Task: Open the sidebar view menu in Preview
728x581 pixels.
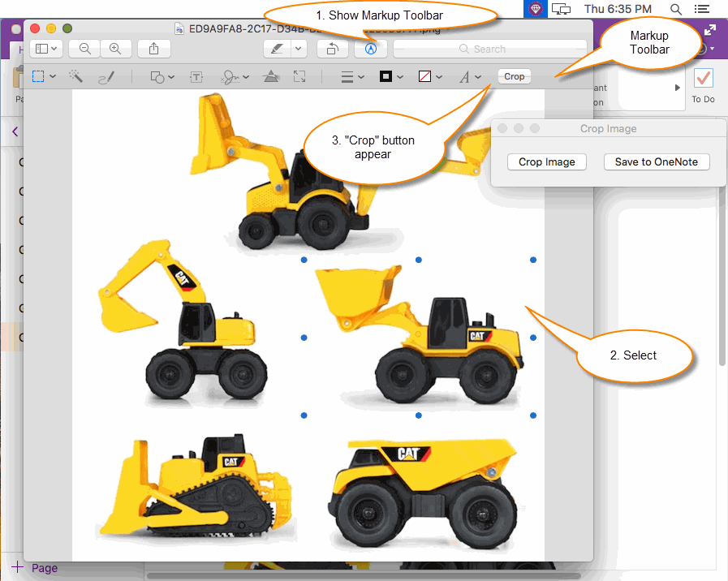Action: point(46,49)
